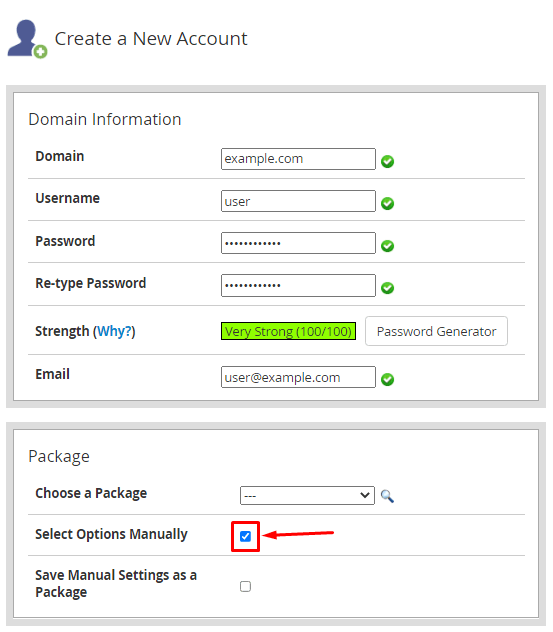Click the magnifying glass package search icon

(387, 496)
